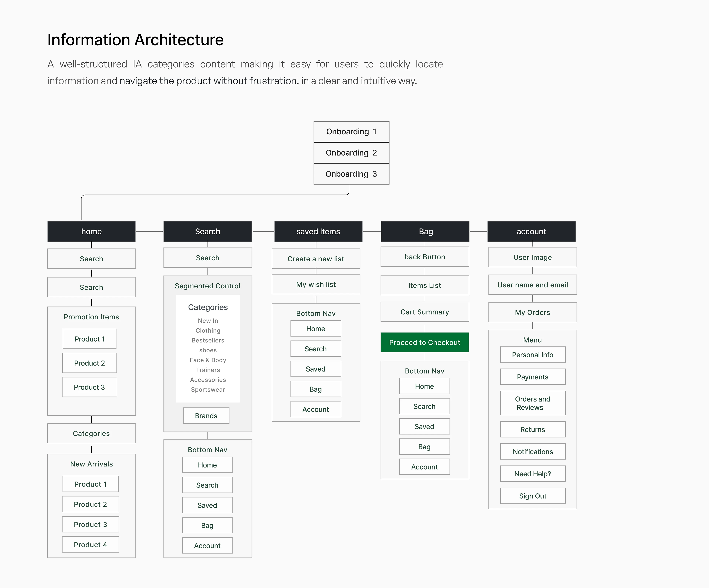Click the Cart Summary box
The image size is (709, 588).
pyautogui.click(x=425, y=312)
